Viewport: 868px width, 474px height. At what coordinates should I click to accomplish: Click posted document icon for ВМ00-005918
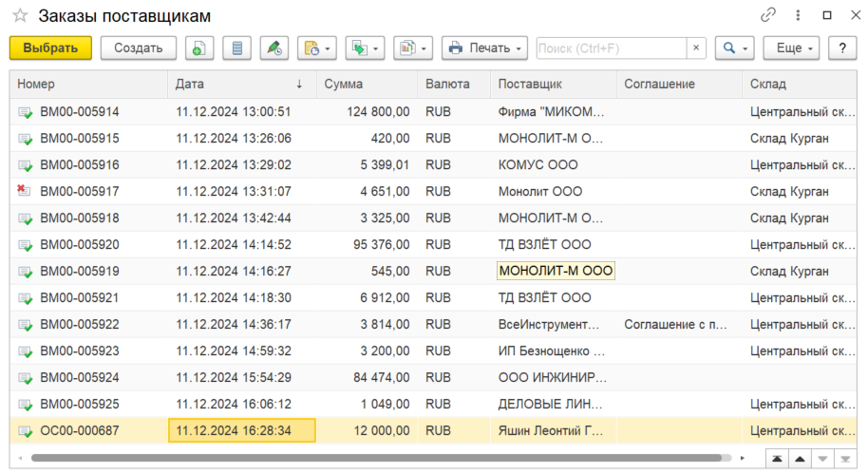[x=25, y=218]
